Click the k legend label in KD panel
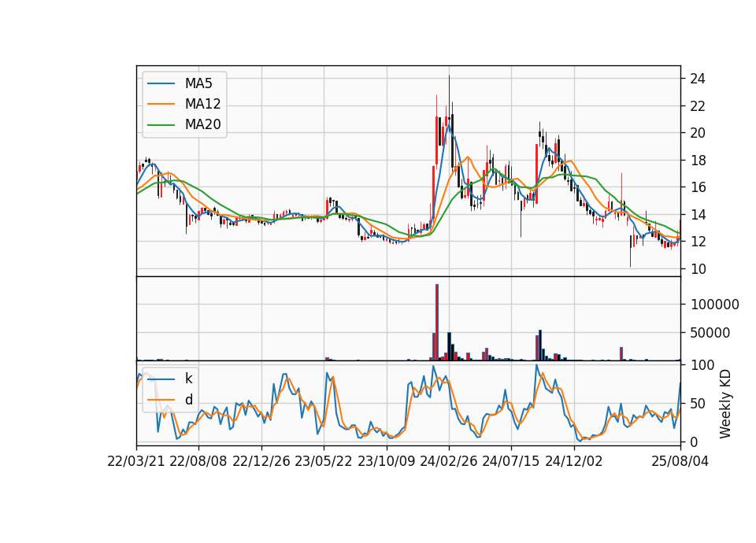Screen dimensions: 756x543 pyautogui.click(x=189, y=379)
